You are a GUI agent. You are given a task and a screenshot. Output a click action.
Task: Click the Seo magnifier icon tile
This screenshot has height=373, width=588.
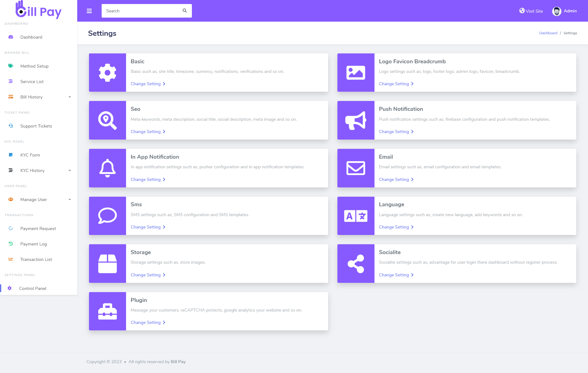coord(108,120)
